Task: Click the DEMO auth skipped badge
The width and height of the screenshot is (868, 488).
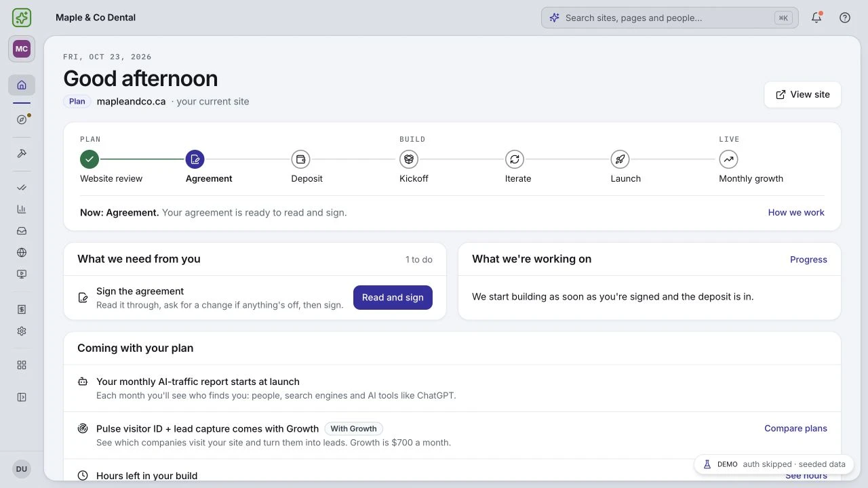Action: [774, 464]
